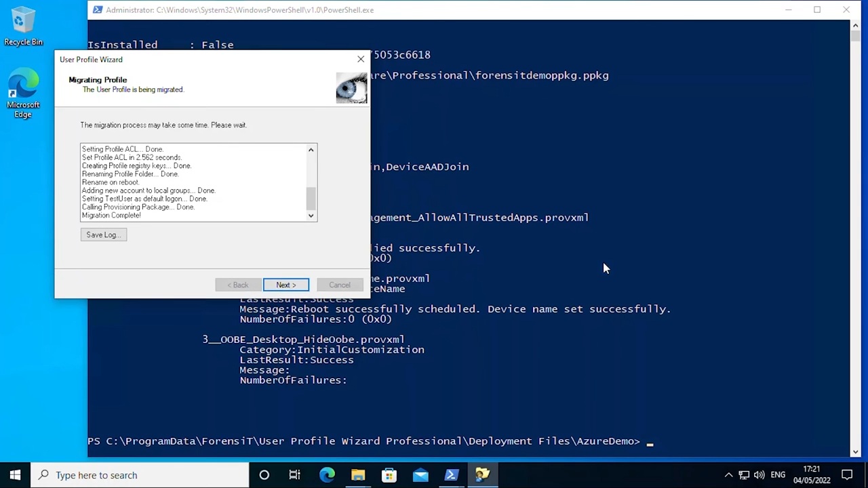Open the Mail app on taskbar
Viewport: 868px width, 488px height.
point(420,475)
